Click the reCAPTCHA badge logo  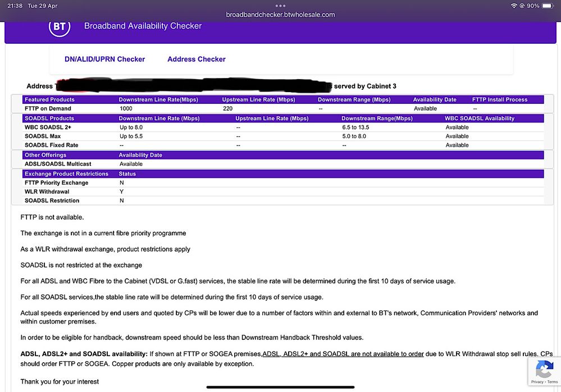tap(544, 370)
